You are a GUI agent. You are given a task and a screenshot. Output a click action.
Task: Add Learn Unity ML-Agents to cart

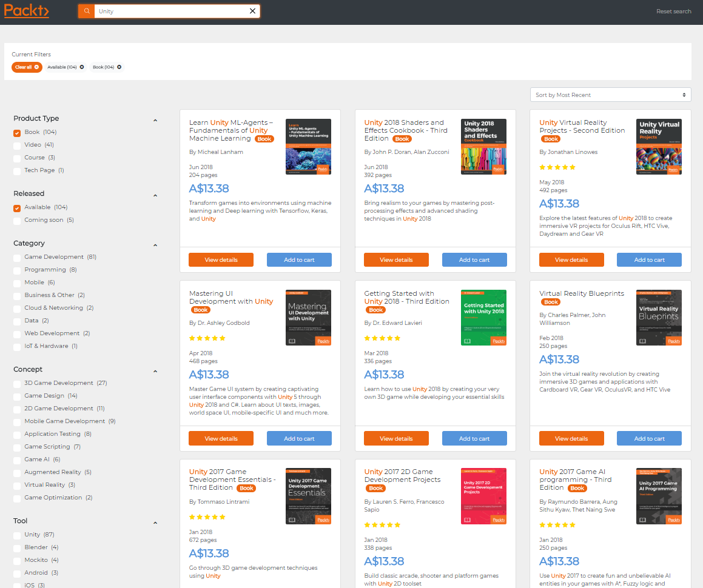(x=299, y=260)
